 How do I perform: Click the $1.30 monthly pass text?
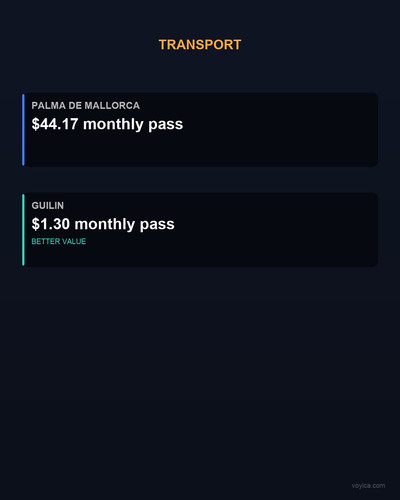point(103,224)
